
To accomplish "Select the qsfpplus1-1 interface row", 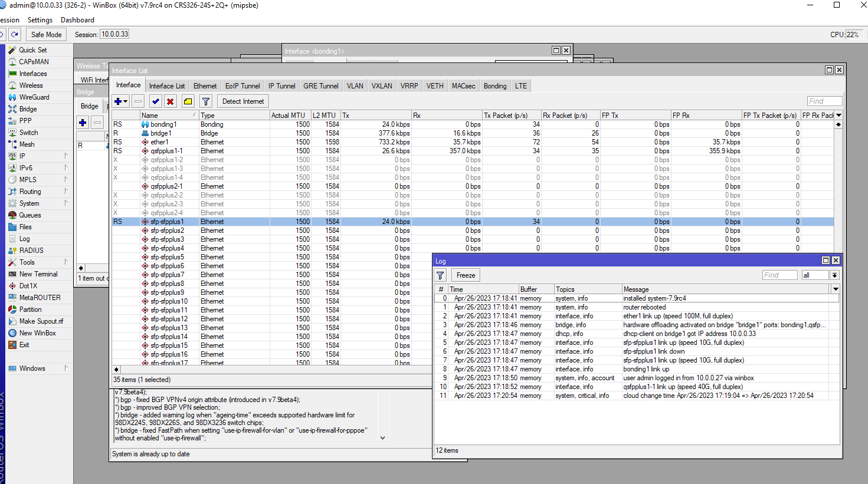I will [166, 151].
